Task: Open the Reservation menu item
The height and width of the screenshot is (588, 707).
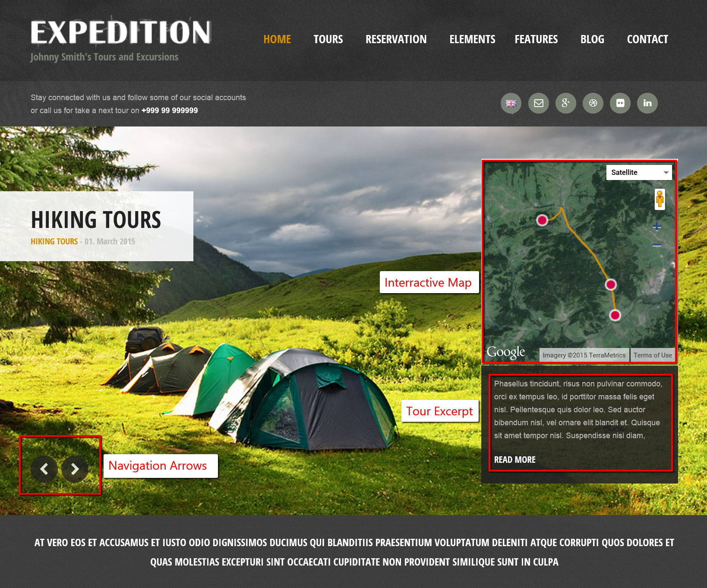Action: [x=396, y=39]
